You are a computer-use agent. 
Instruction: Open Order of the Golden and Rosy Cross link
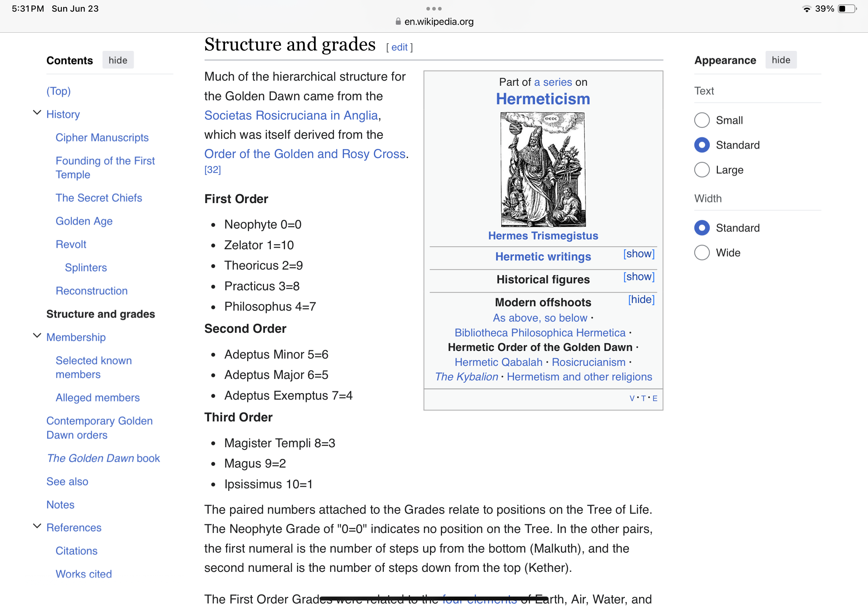tap(305, 154)
